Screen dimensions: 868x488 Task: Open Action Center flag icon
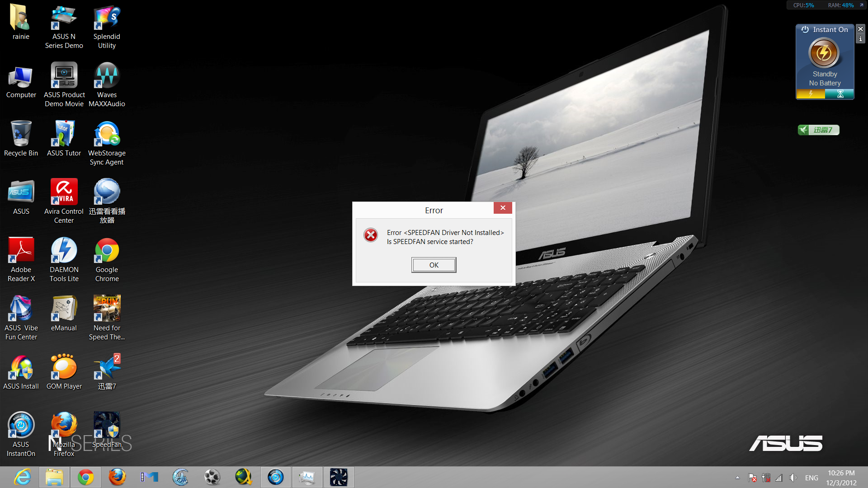(x=752, y=478)
